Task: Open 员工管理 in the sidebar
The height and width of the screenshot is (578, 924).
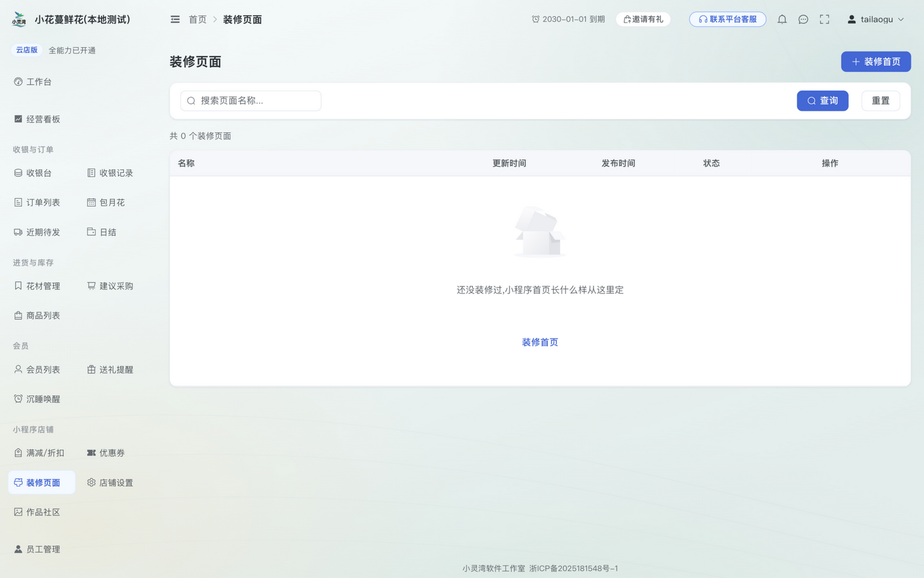Action: [42, 549]
